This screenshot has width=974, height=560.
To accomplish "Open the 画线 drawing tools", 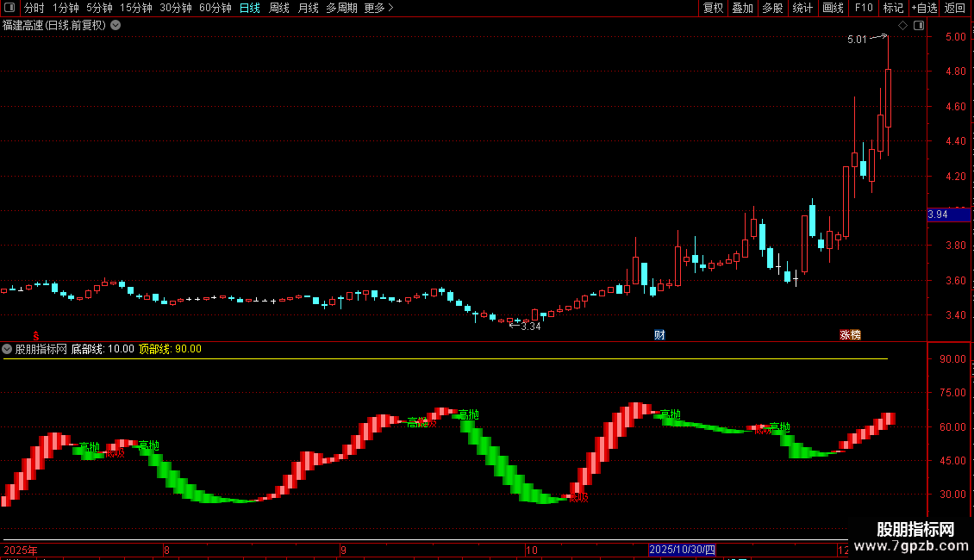I will 833,8.
